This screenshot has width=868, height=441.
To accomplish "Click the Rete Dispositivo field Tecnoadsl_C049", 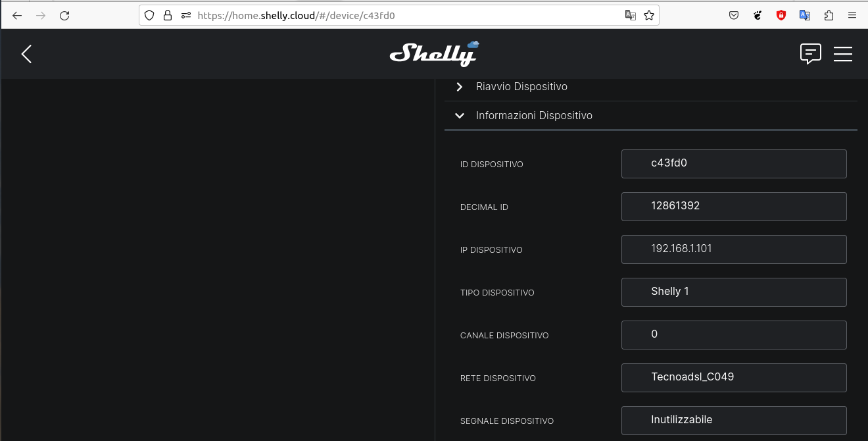I will 734,378.
